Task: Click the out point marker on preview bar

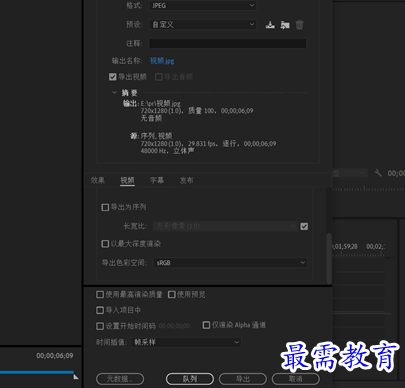Action: coord(76,377)
